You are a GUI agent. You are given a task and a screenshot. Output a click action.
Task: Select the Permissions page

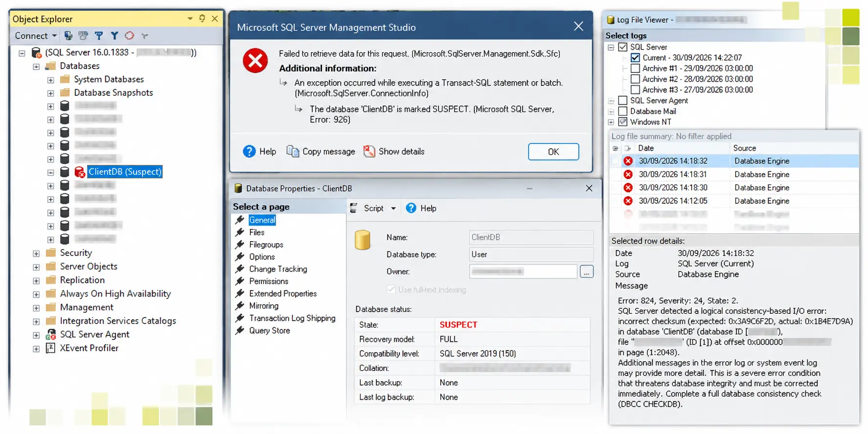pos(269,281)
